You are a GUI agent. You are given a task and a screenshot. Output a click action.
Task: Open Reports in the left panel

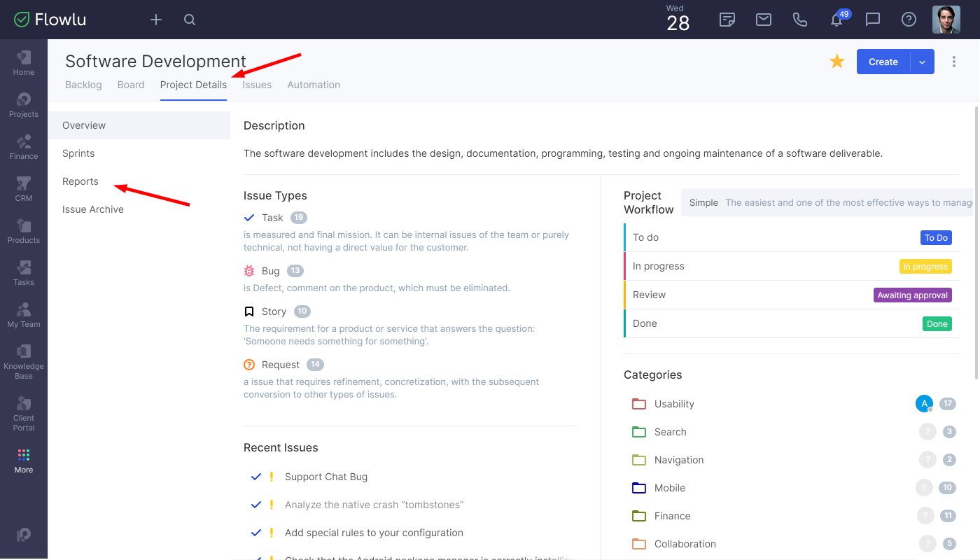(x=80, y=181)
